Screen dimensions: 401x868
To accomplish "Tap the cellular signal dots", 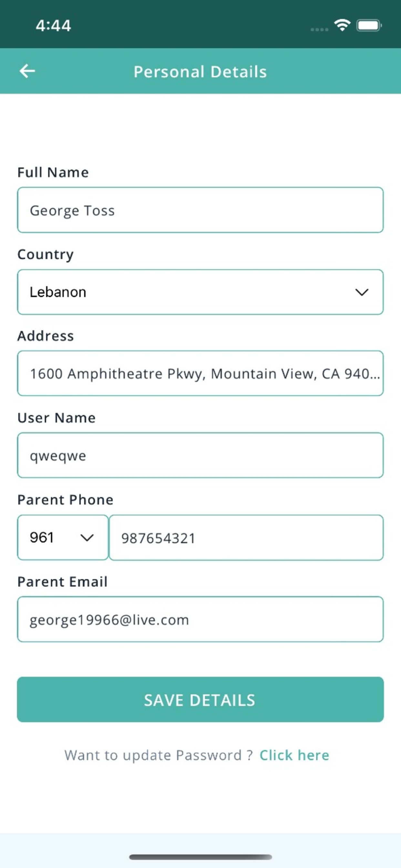I will (x=319, y=30).
